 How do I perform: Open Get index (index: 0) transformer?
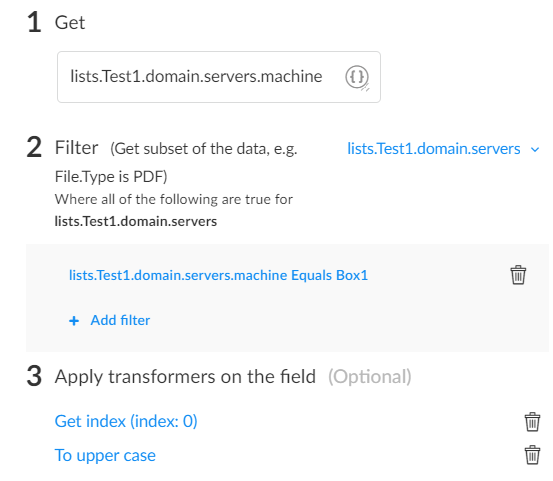126,421
